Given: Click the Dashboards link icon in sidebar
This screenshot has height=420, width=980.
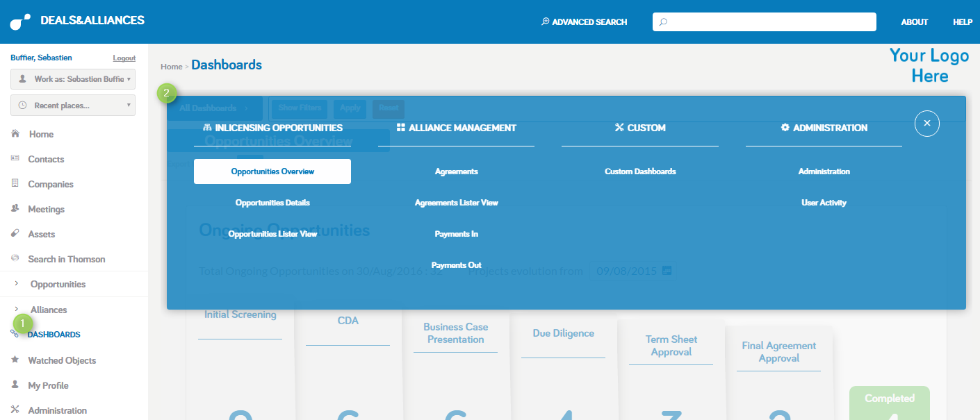Looking at the screenshot, I should [15, 334].
